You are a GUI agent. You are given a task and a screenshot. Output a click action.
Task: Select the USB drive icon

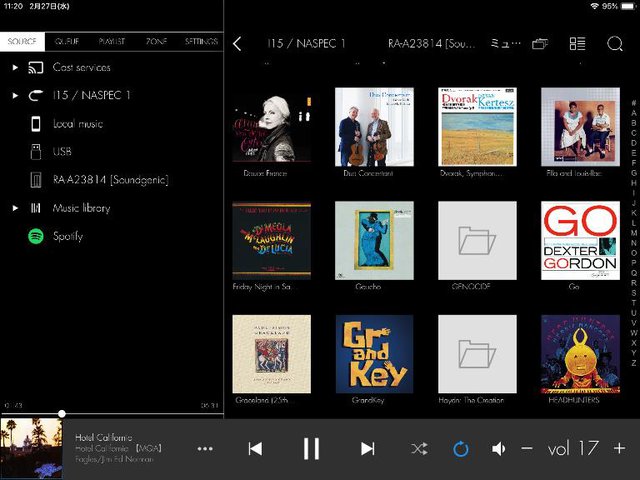point(36,152)
